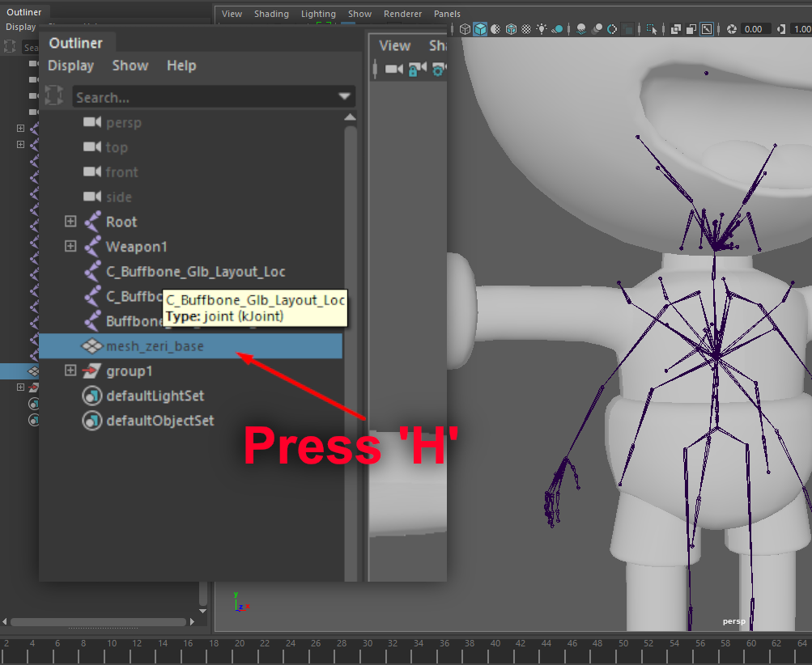The width and height of the screenshot is (812, 665).
Task: Select C_Buffbone_Glb_Layout_Loc joint in Outliner
Action: 190,272
